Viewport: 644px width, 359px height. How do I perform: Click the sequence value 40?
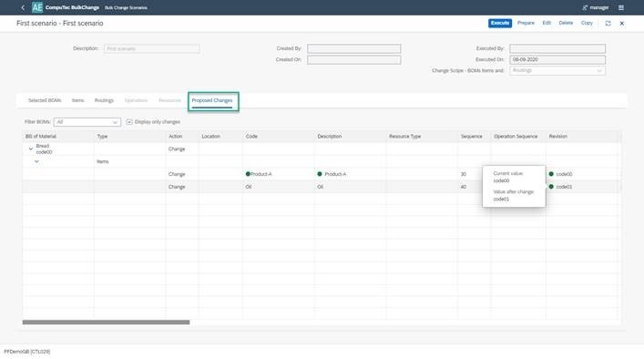(464, 187)
